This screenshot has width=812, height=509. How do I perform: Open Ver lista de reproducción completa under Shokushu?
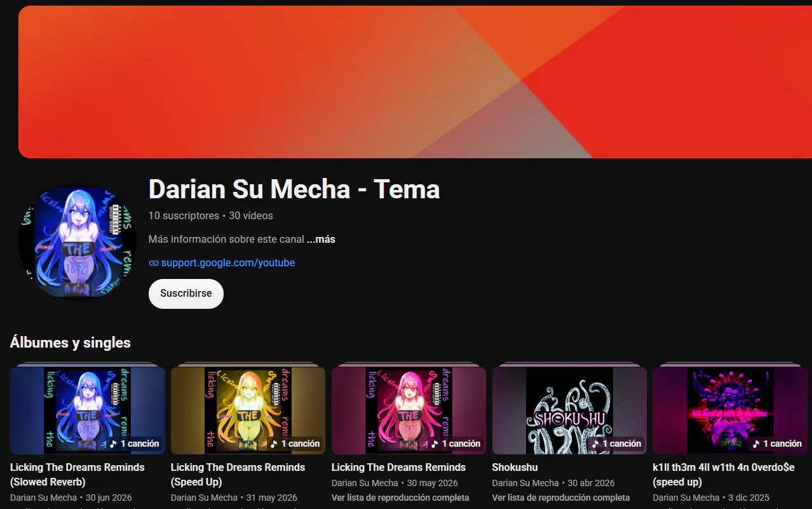point(561,498)
